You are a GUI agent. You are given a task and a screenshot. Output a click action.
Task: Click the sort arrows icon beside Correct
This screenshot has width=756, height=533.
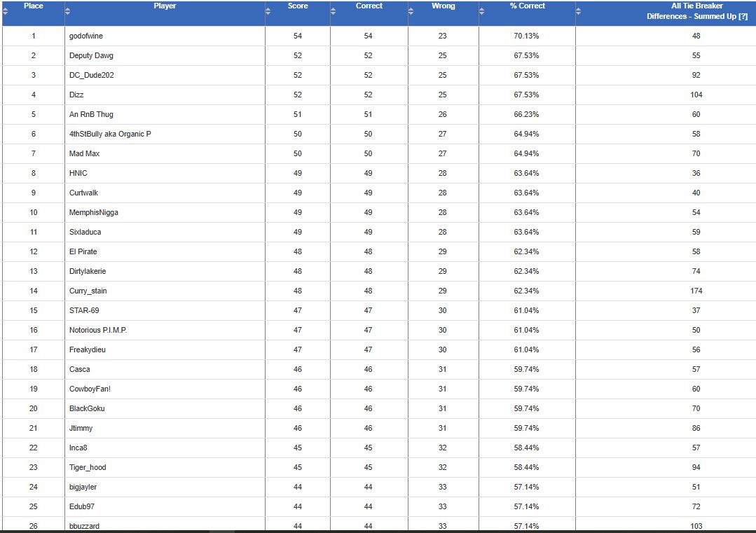point(334,11)
